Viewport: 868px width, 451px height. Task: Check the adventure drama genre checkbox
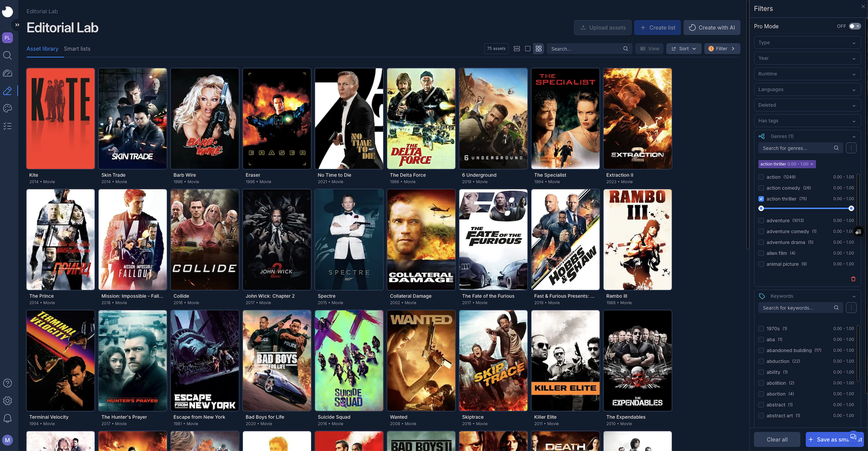[761, 242]
